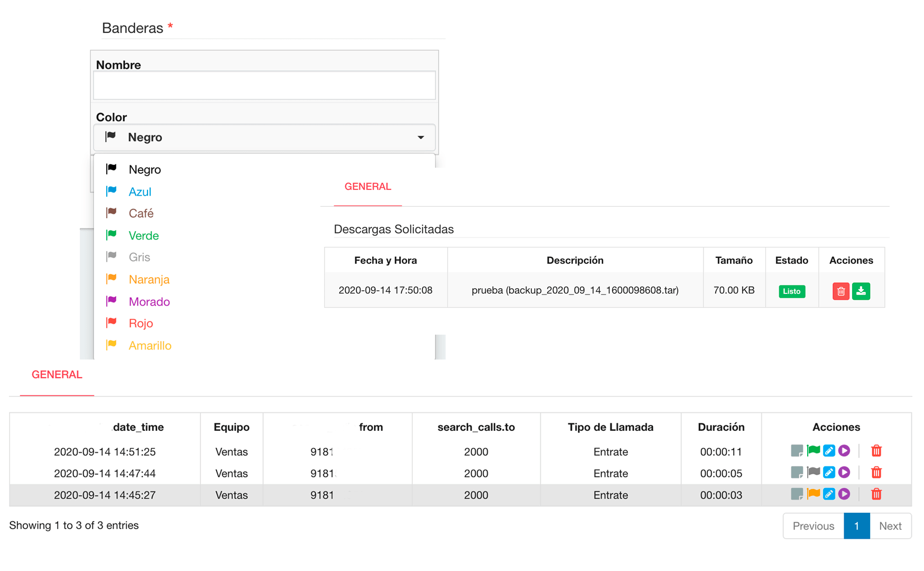Click the 2020-09-14 14:45:27 cell
924x571 pixels.
[x=105, y=495]
